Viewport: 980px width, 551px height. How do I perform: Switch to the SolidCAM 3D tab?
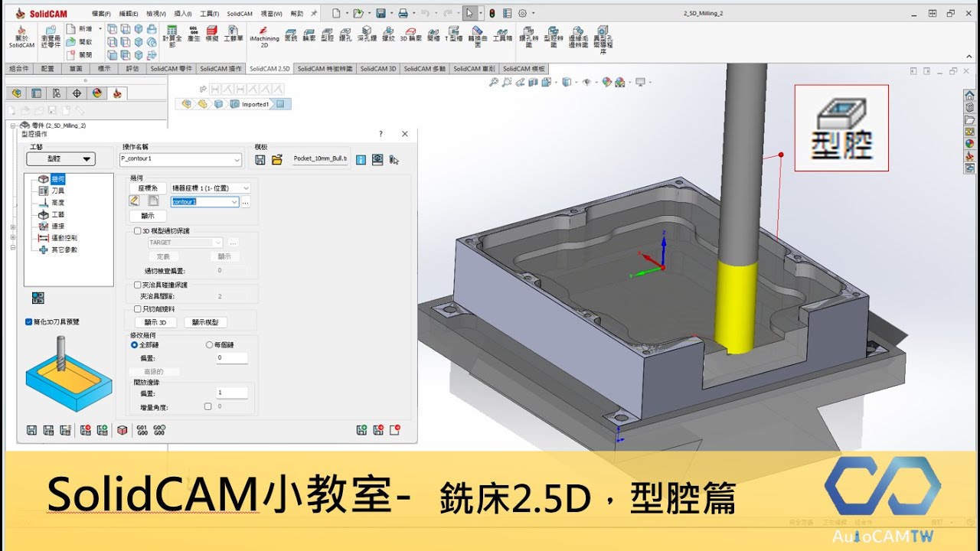(378, 68)
